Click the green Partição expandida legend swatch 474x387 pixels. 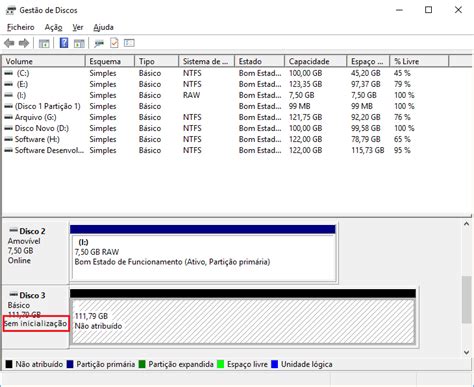pos(142,364)
